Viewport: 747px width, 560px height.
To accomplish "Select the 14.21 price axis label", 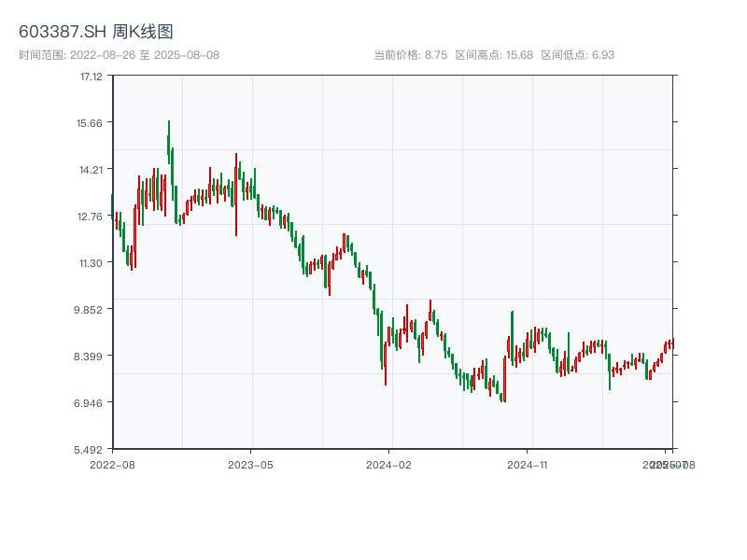I will (x=91, y=170).
